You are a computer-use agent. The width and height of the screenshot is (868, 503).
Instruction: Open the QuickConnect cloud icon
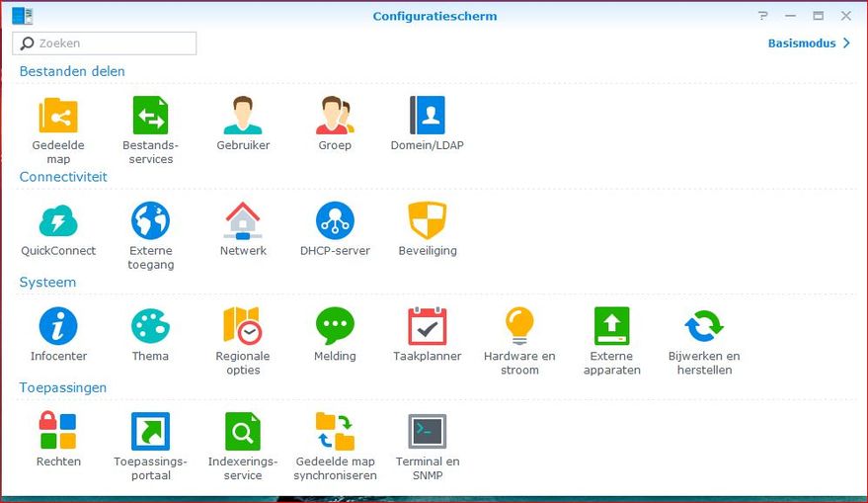(58, 221)
